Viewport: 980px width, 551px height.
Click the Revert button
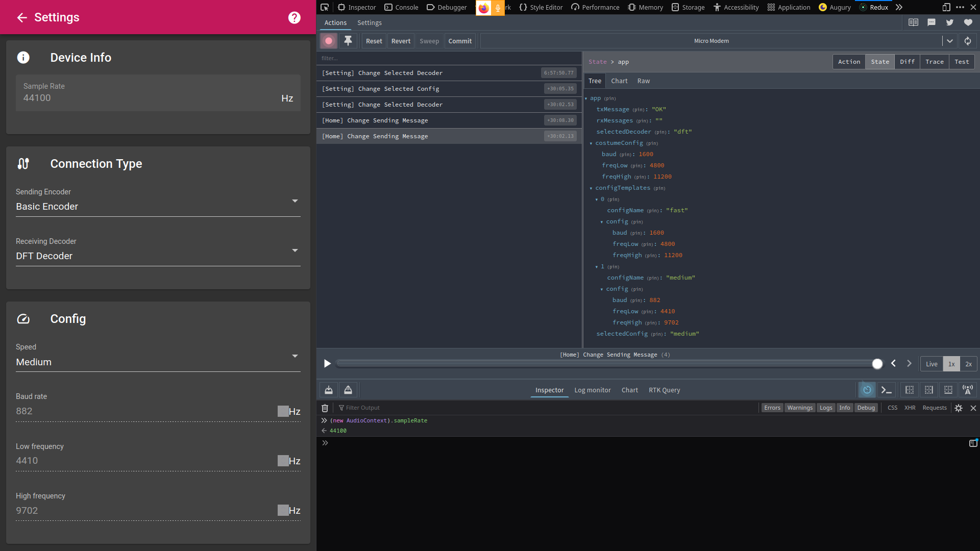tap(401, 41)
